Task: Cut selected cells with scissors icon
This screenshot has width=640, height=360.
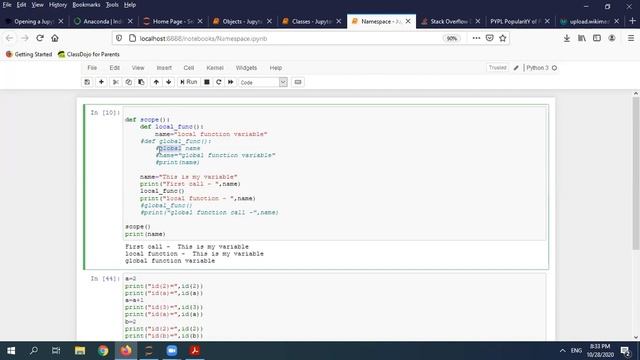Action: (116, 82)
